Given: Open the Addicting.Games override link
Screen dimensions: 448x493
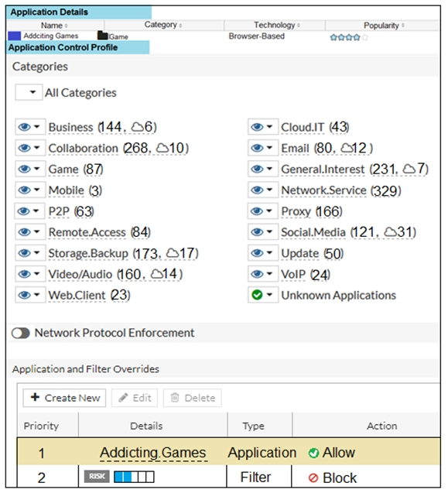Looking at the screenshot, I should click(x=153, y=453).
